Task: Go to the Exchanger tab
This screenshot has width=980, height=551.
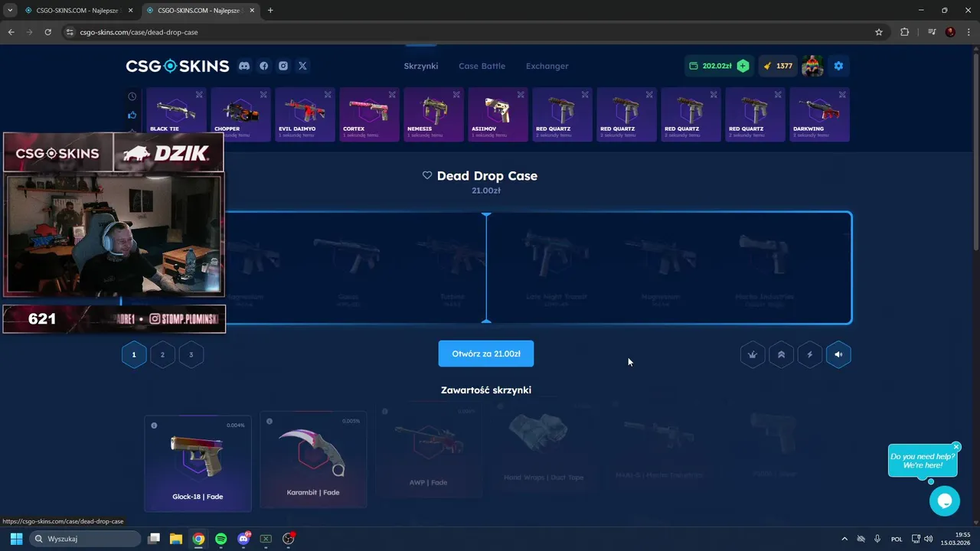Action: pos(547,66)
